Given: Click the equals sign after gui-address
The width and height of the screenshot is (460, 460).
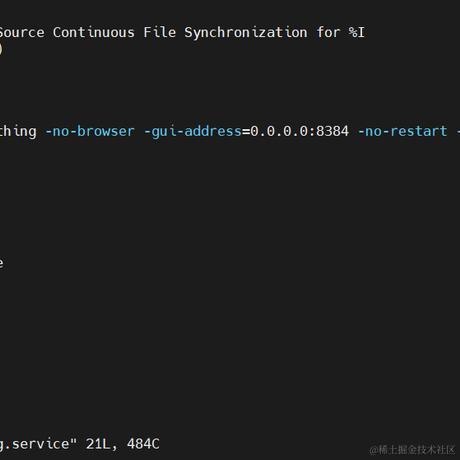Looking at the screenshot, I should point(246,132).
